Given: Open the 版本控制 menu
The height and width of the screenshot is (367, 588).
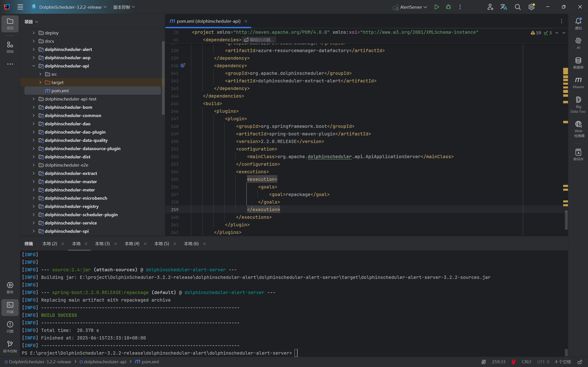Looking at the screenshot, I should pyautogui.click(x=124, y=7).
